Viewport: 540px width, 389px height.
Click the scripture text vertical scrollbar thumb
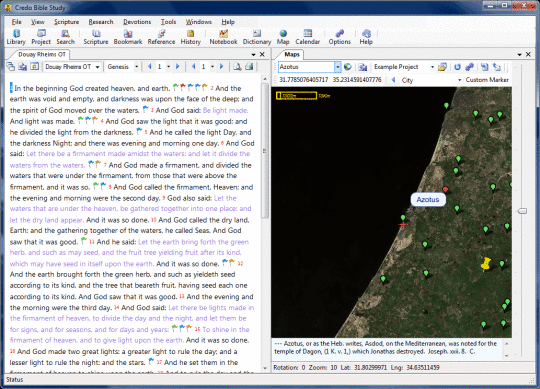265,150
